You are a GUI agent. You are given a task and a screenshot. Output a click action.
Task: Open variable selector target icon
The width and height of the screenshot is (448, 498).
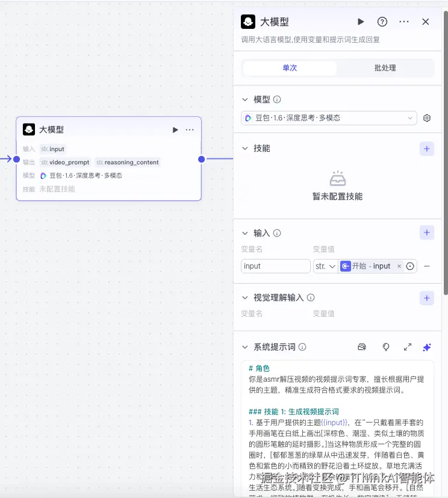point(410,266)
